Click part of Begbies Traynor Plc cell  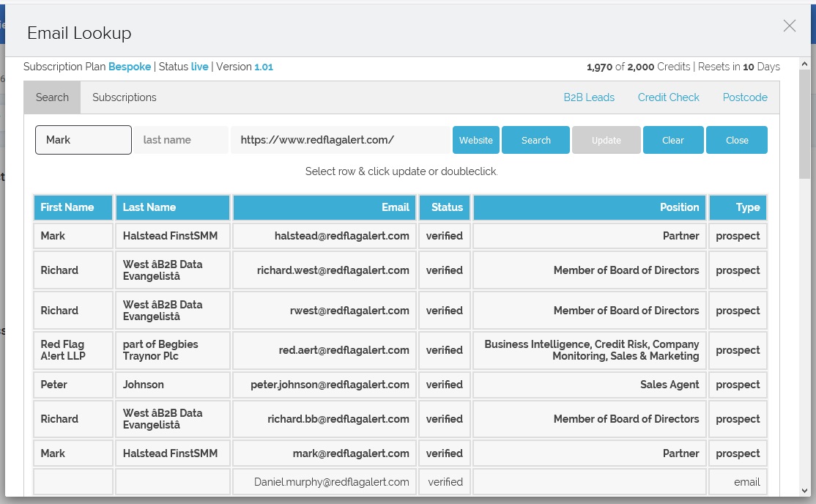coord(173,350)
